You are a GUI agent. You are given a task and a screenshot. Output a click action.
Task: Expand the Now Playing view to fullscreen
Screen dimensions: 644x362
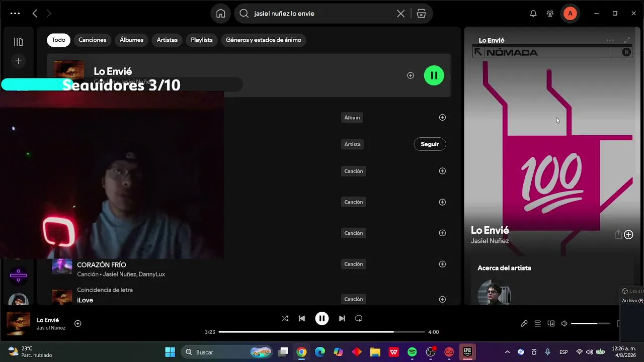pyautogui.click(x=627, y=40)
